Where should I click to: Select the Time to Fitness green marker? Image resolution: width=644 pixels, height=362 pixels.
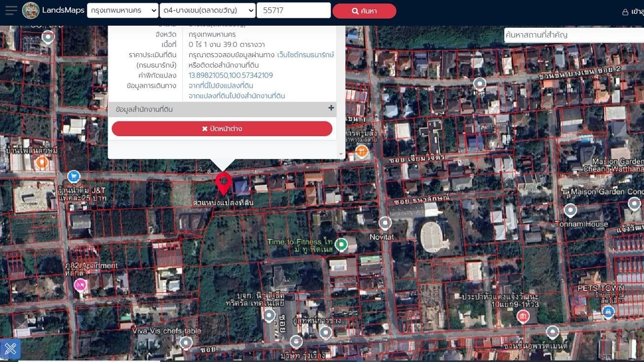(x=341, y=244)
